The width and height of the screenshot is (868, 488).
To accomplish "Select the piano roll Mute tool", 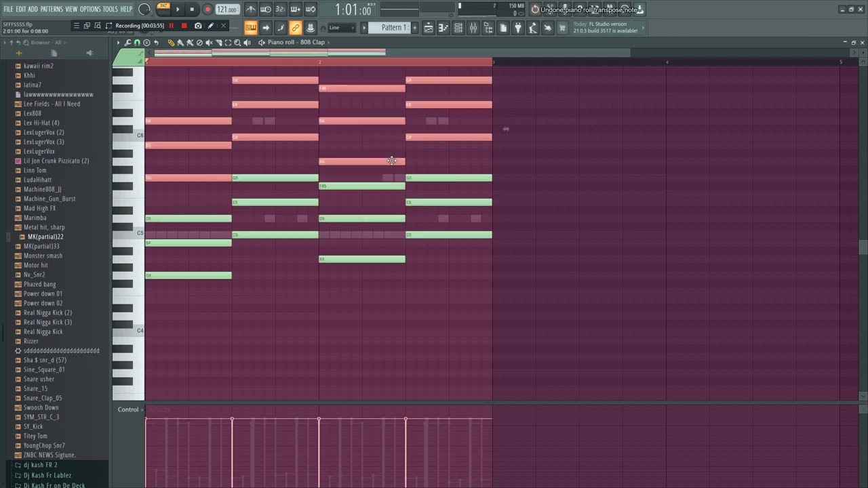I will tap(209, 43).
